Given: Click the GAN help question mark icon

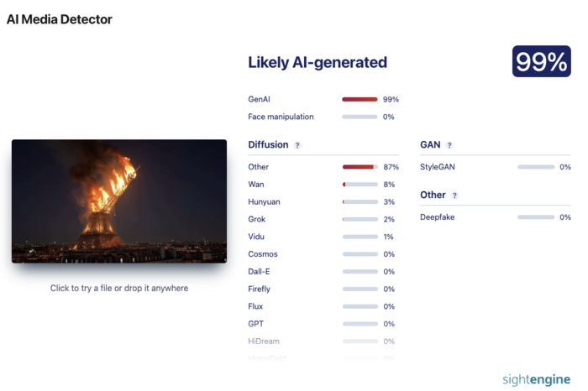Looking at the screenshot, I should click(449, 145).
